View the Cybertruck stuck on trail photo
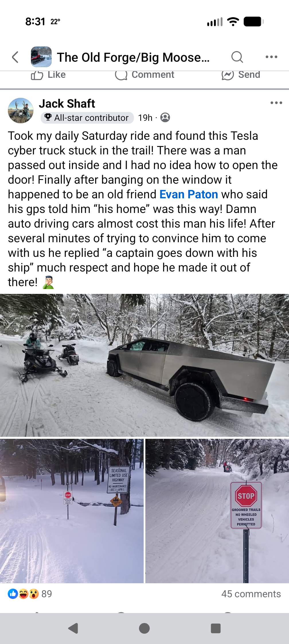 pyautogui.click(x=144, y=365)
